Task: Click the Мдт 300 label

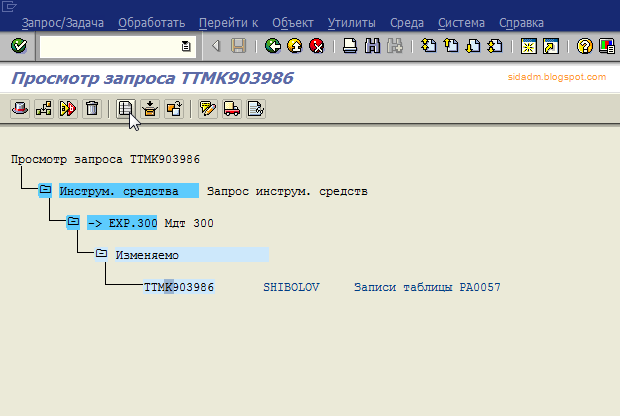Action: [189, 223]
